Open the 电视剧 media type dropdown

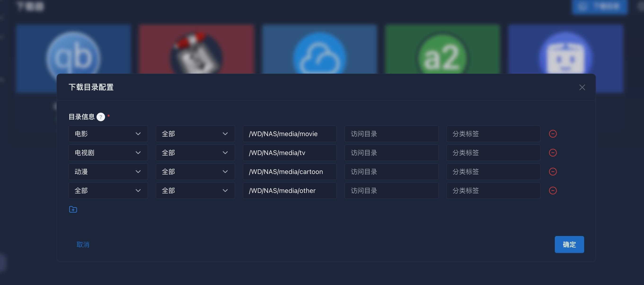coord(108,153)
